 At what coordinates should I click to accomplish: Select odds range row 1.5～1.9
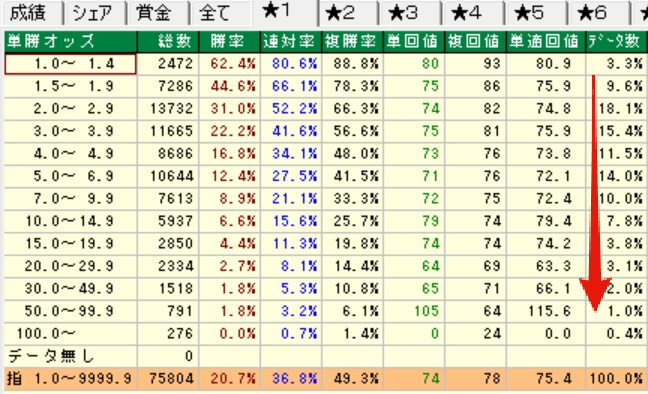pyautogui.click(x=70, y=86)
